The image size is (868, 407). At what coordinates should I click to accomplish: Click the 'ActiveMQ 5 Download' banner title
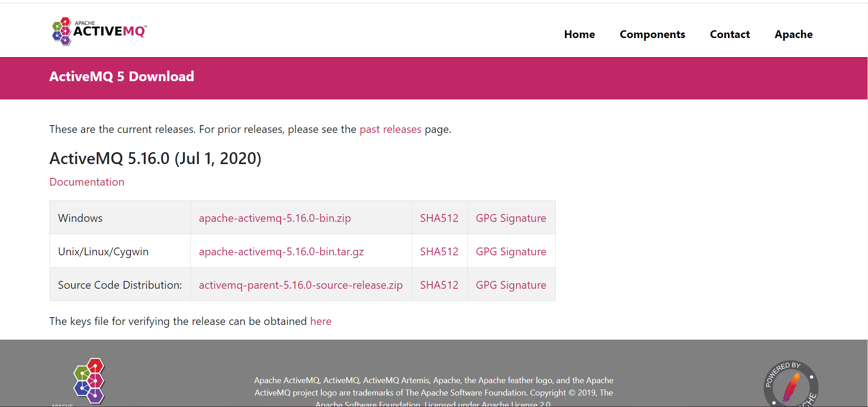pyautogui.click(x=122, y=77)
